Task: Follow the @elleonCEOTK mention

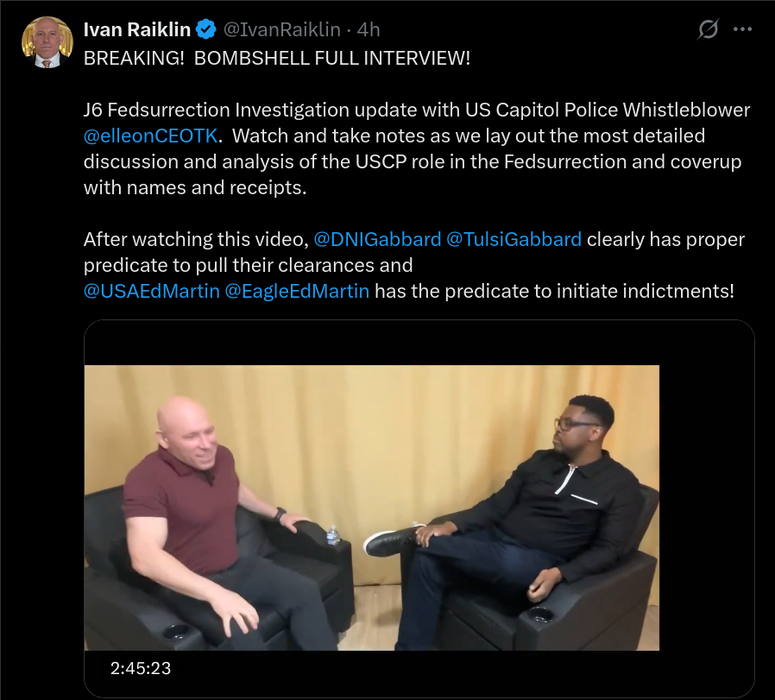Action: pyautogui.click(x=150, y=136)
